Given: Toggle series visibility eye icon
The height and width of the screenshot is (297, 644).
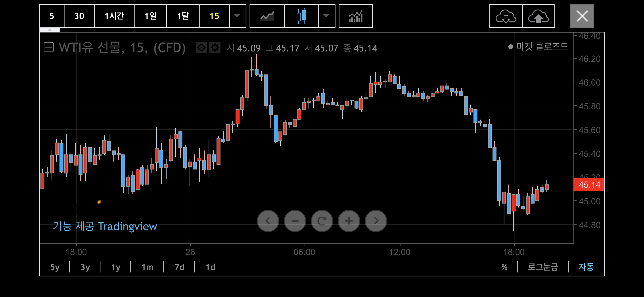Looking at the screenshot, I should 201,48.
